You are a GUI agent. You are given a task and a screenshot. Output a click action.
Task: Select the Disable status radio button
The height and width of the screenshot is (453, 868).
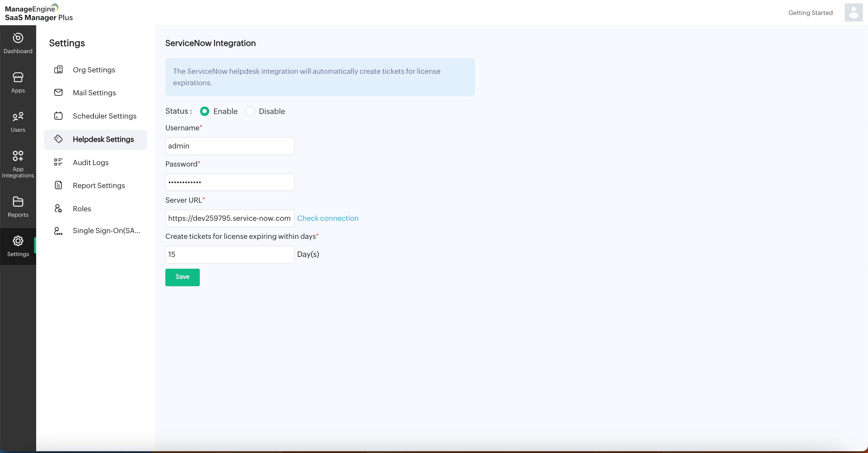250,111
